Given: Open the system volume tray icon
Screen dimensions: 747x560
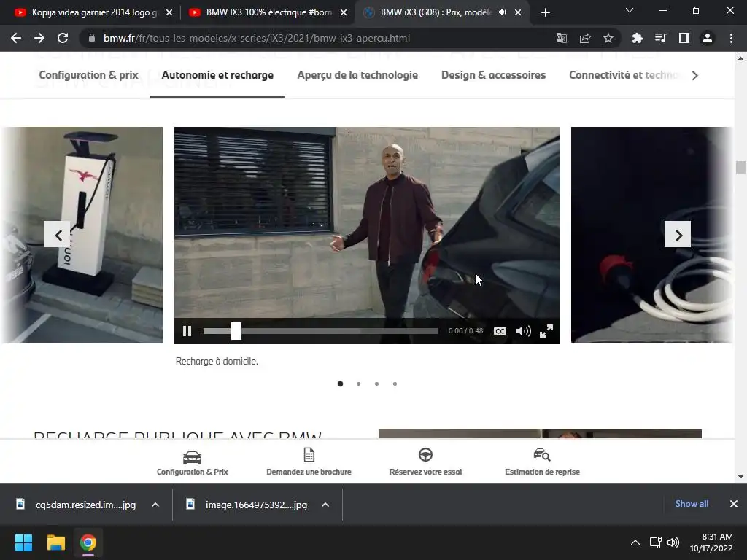Looking at the screenshot, I should 673,542.
